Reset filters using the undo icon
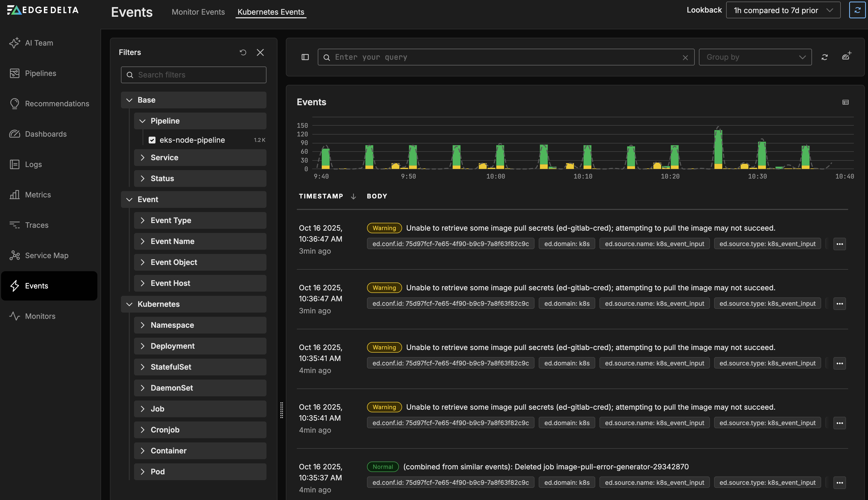The image size is (868, 500). click(x=243, y=52)
